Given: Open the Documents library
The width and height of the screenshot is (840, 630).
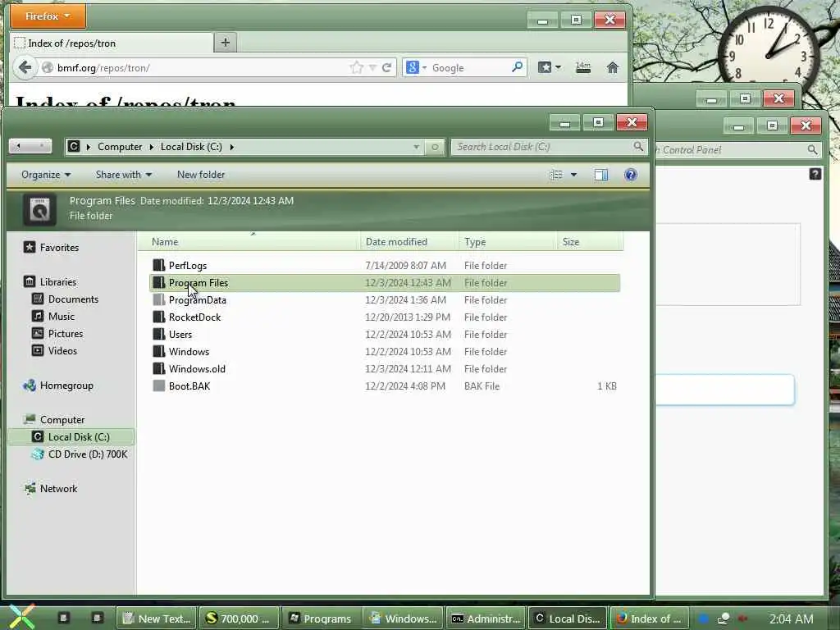Looking at the screenshot, I should point(73,299).
